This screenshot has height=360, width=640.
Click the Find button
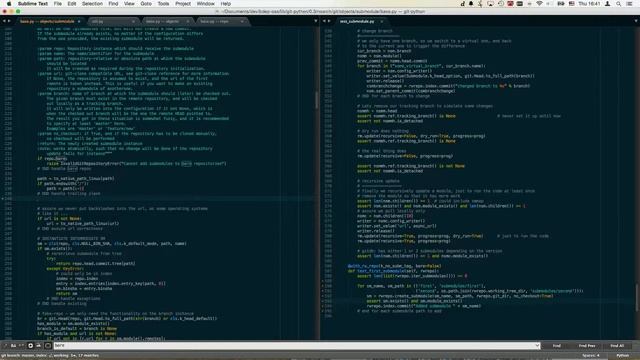coord(556,346)
